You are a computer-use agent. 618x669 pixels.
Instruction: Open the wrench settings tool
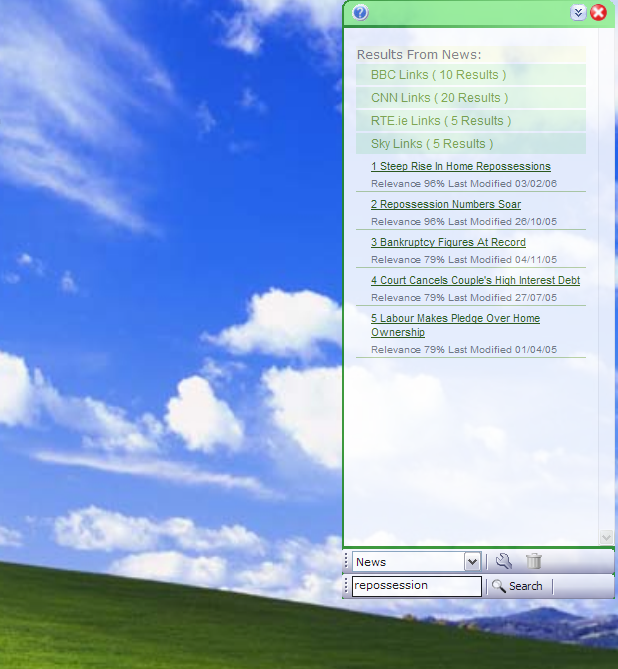point(504,561)
